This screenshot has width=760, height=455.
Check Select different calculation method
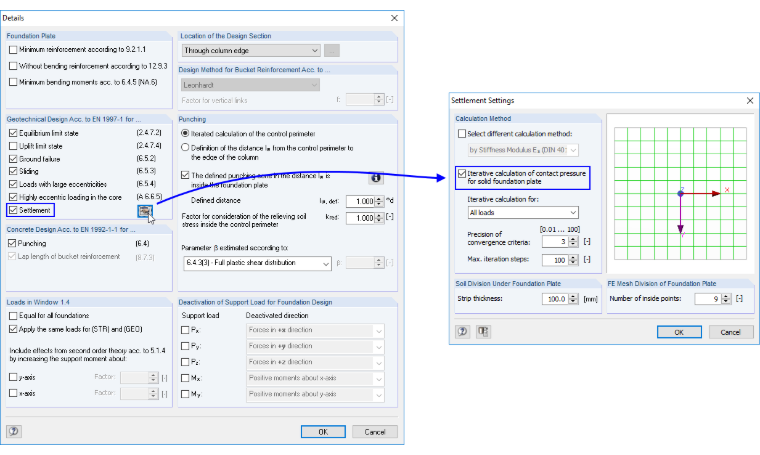[x=462, y=134]
